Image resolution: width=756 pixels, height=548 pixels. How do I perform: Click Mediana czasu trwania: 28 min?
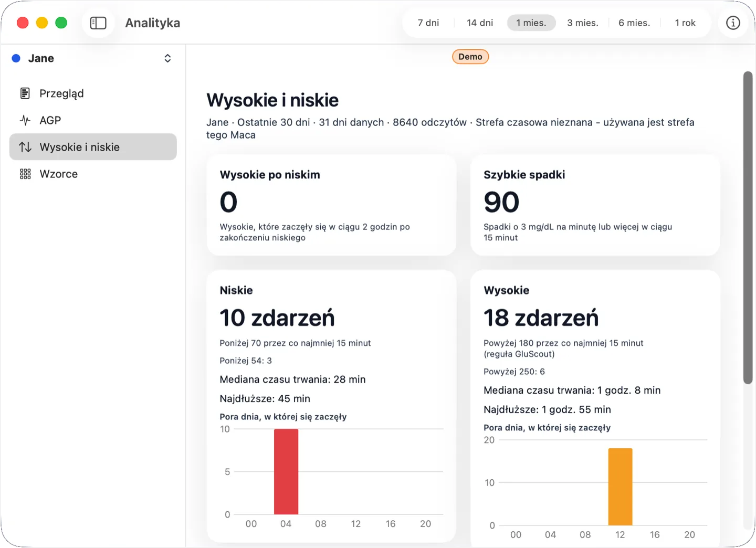(292, 380)
